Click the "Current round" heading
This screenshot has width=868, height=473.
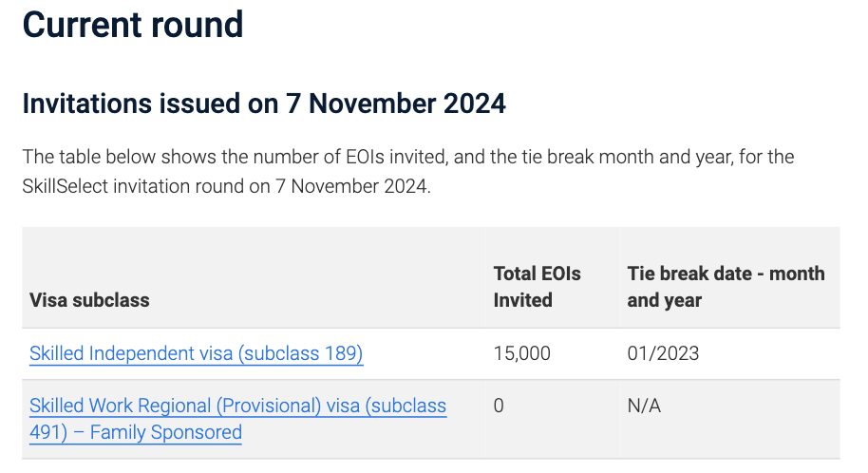click(133, 25)
